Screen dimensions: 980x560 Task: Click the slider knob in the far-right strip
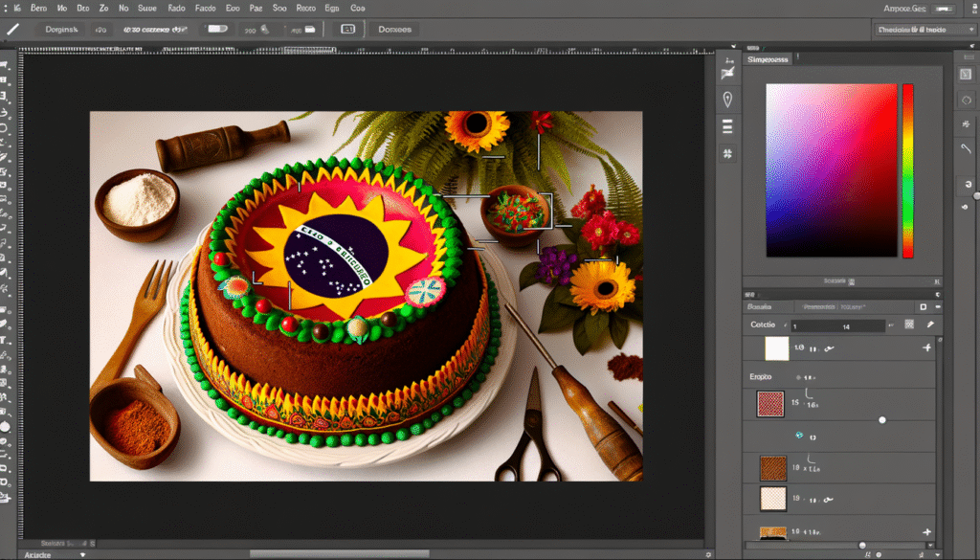click(x=976, y=195)
